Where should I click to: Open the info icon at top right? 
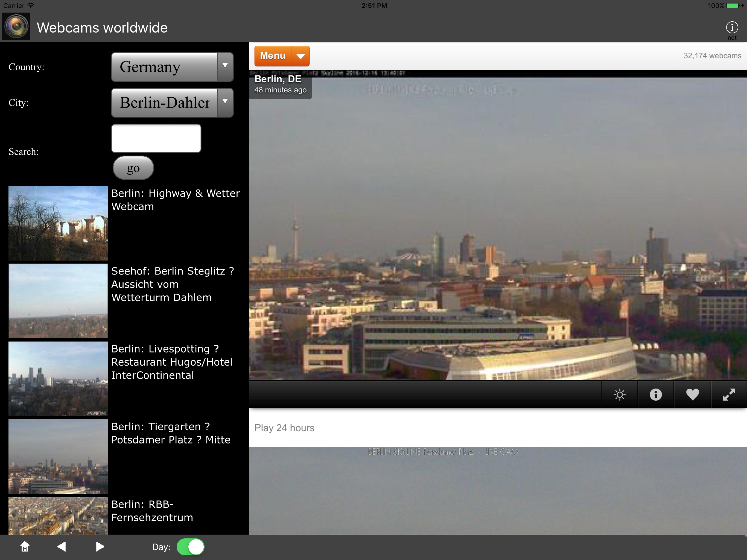pos(731,28)
